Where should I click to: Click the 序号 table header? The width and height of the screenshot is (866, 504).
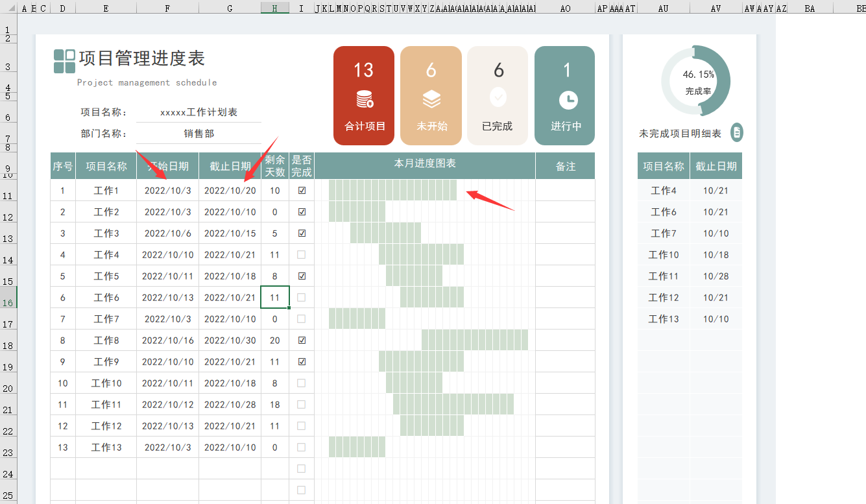click(63, 166)
